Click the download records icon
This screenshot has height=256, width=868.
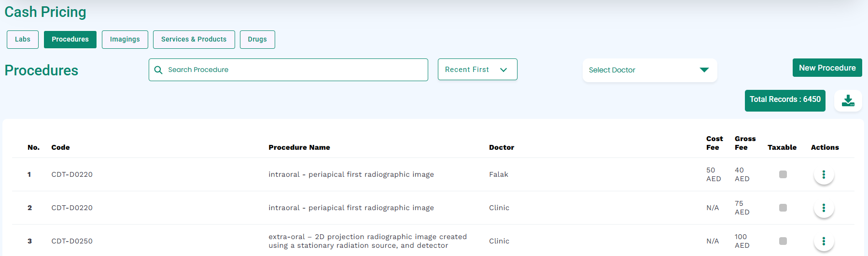[x=848, y=100]
